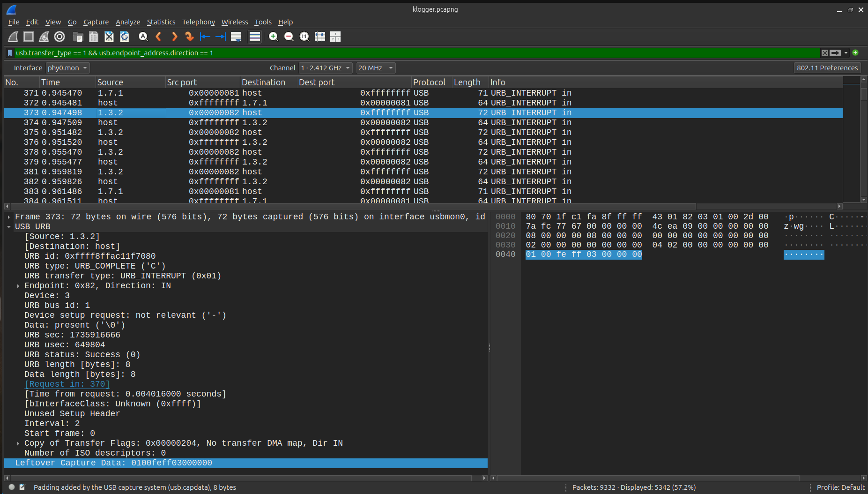The width and height of the screenshot is (868, 494).
Task: Open capture options gear icon
Action: [59, 37]
